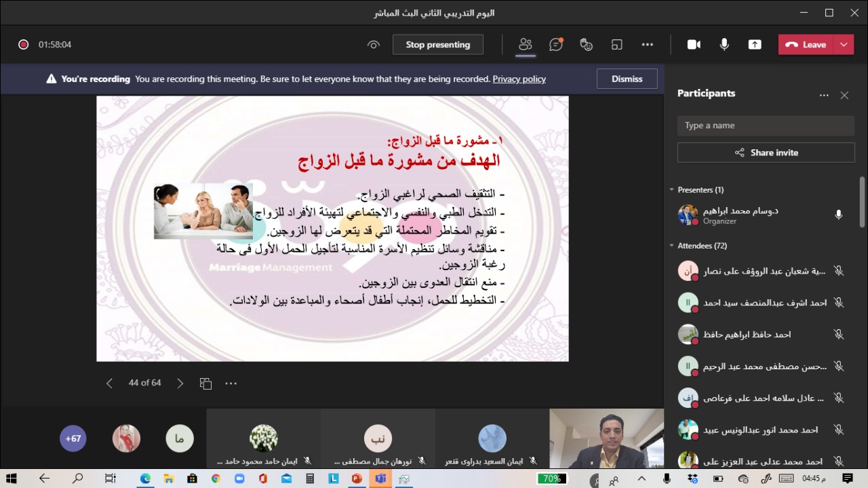The height and width of the screenshot is (488, 868).
Task: Expand the Leave button dropdown arrow
Action: click(844, 45)
